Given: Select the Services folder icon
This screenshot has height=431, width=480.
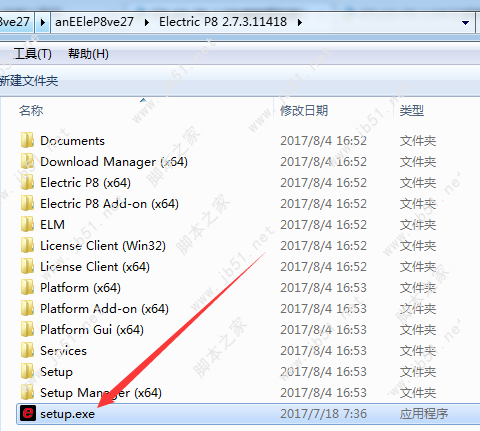Looking at the screenshot, I should pos(27,350).
